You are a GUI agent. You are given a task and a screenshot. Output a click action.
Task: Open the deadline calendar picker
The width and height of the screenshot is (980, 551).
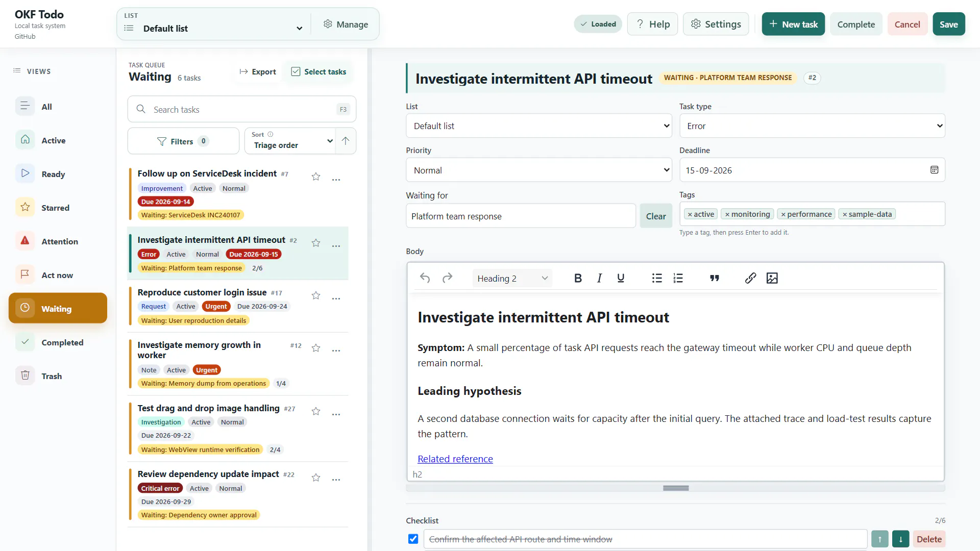click(934, 170)
